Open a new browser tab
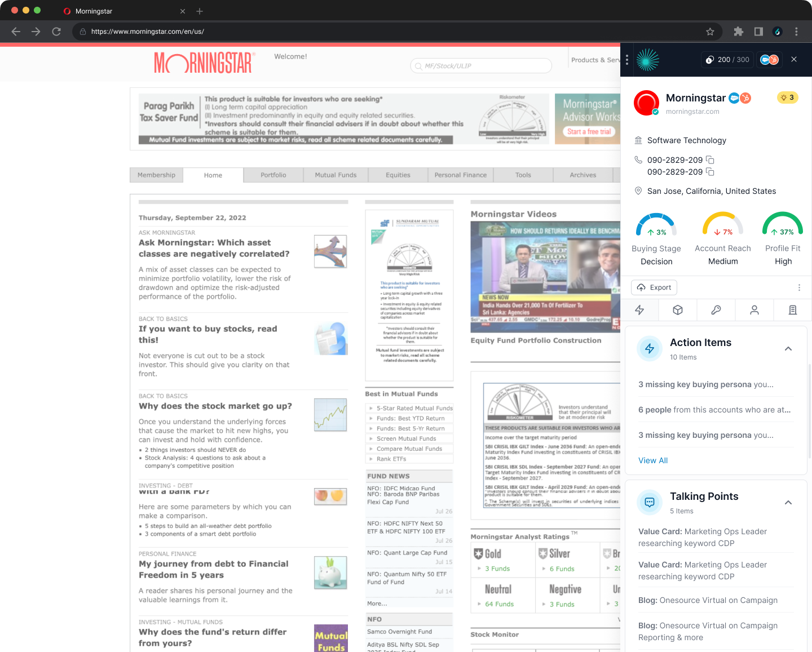 pyautogui.click(x=200, y=11)
